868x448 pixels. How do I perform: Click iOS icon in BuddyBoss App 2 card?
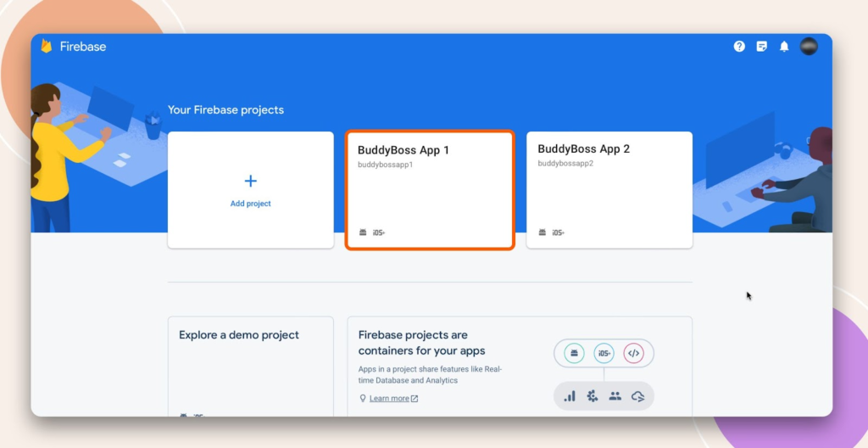[x=559, y=232]
